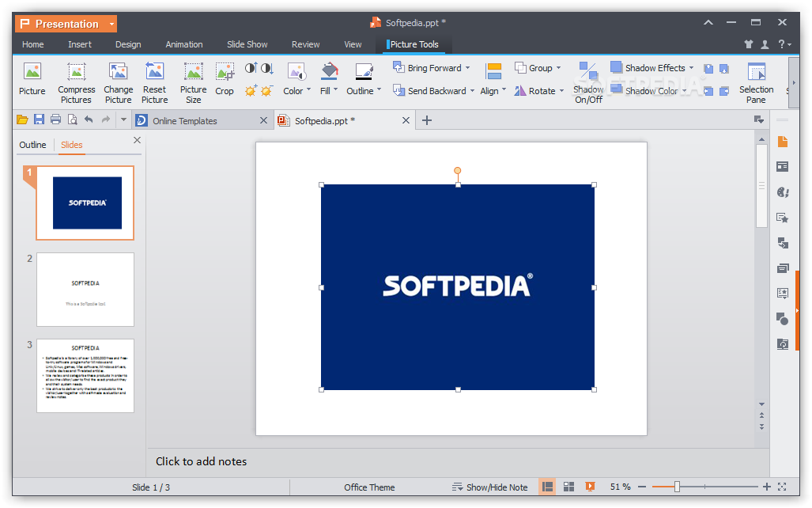Toggle Shadow On/Off
Image resolution: width=812 pixels, height=508 pixels.
point(588,83)
